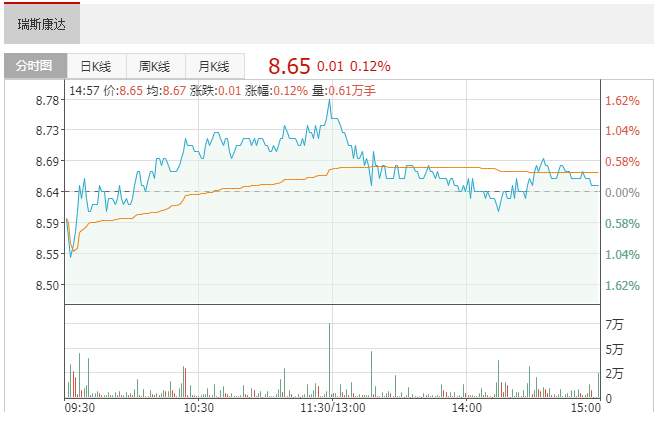The image size is (655, 441).
Task: Switch to the 日K线 tab
Action: [x=95, y=67]
